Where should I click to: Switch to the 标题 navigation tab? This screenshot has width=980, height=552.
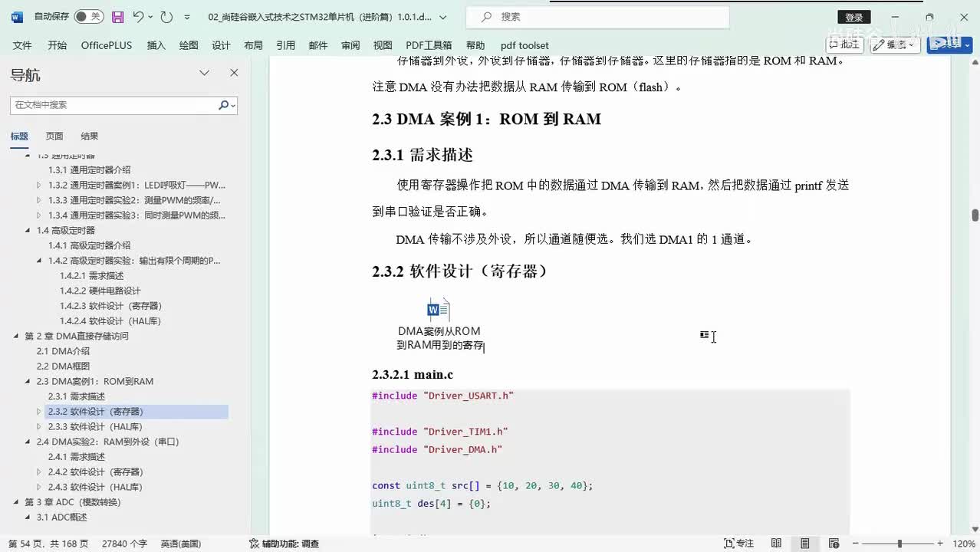pyautogui.click(x=19, y=136)
